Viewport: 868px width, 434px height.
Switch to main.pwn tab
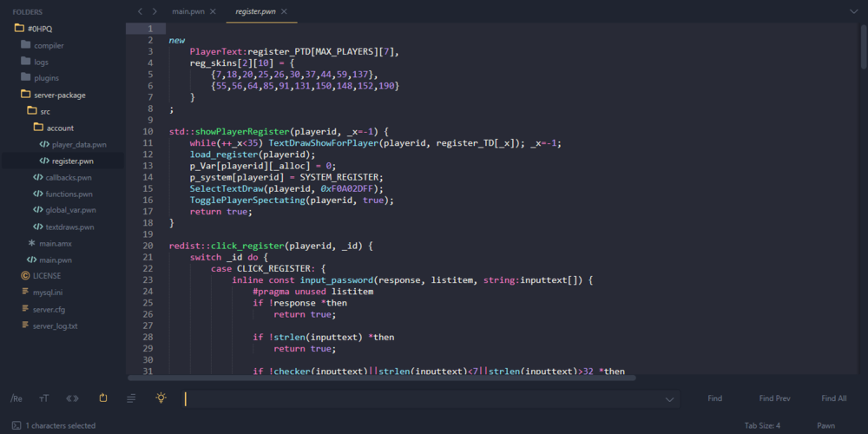[x=188, y=11]
